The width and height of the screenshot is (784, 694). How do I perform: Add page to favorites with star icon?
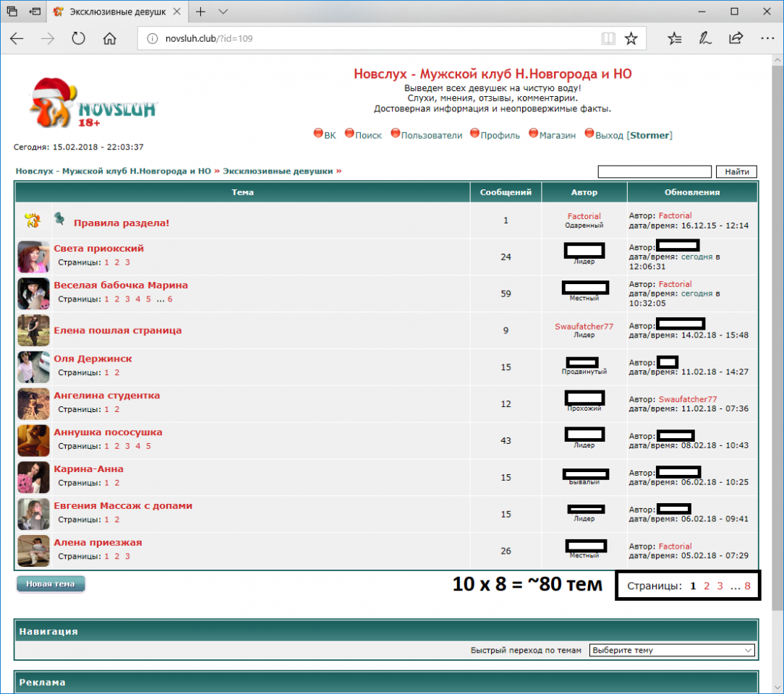click(x=631, y=38)
